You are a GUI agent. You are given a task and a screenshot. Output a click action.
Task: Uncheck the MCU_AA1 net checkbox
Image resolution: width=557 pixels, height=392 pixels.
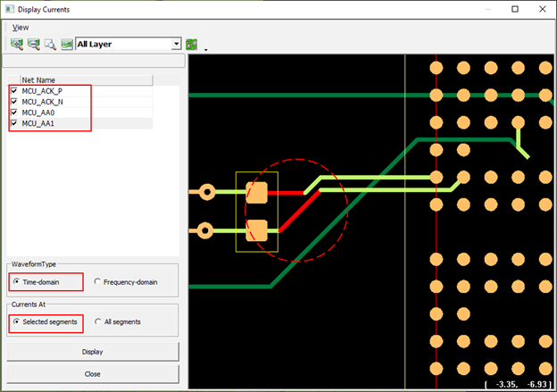(13, 123)
